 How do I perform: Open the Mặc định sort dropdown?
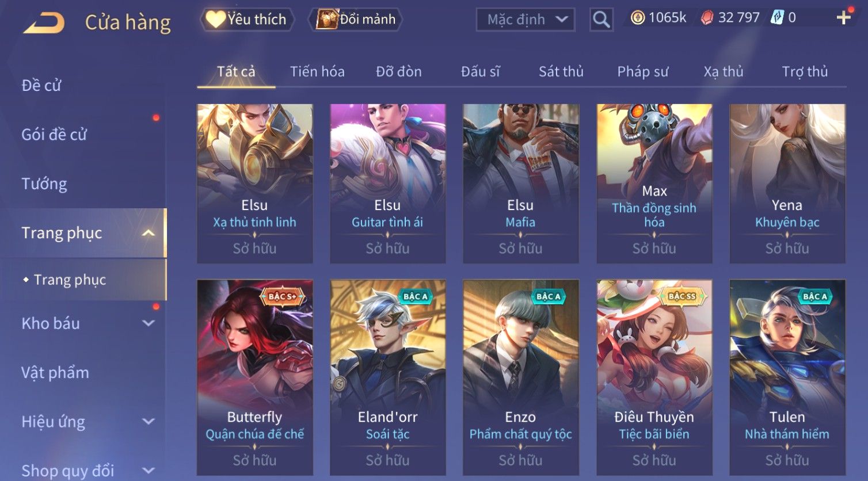point(525,20)
